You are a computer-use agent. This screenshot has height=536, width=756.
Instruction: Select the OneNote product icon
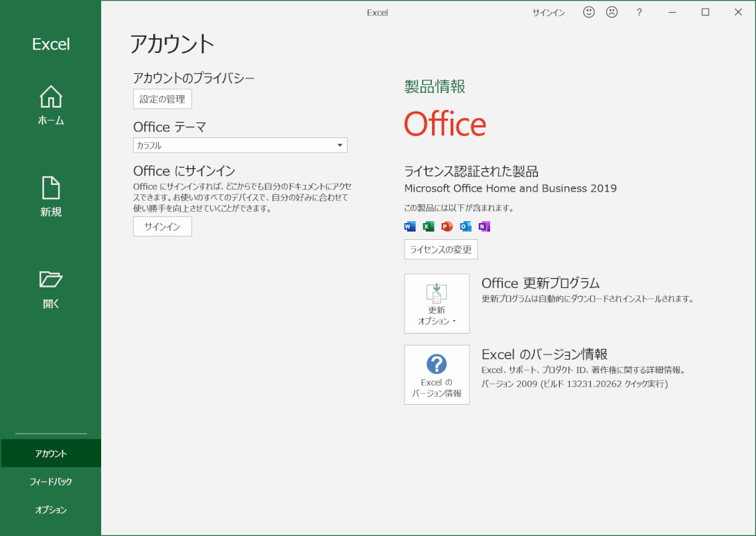[x=483, y=226]
